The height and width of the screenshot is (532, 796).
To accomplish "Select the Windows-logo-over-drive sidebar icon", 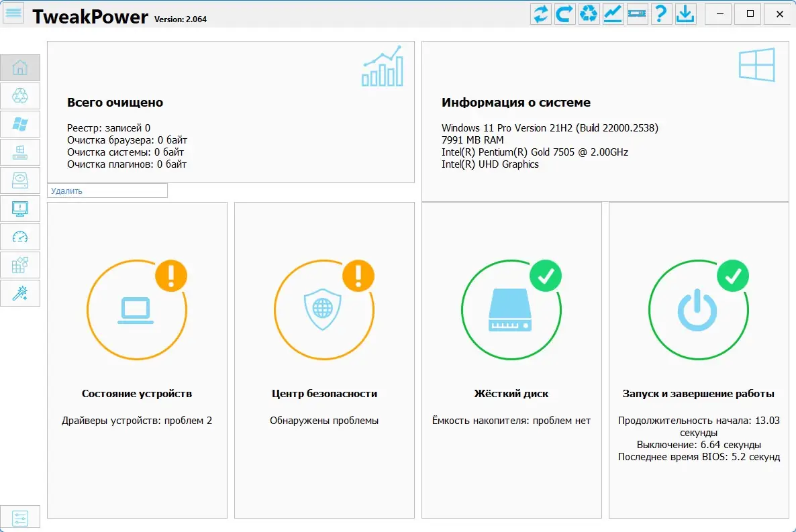I will (20, 152).
